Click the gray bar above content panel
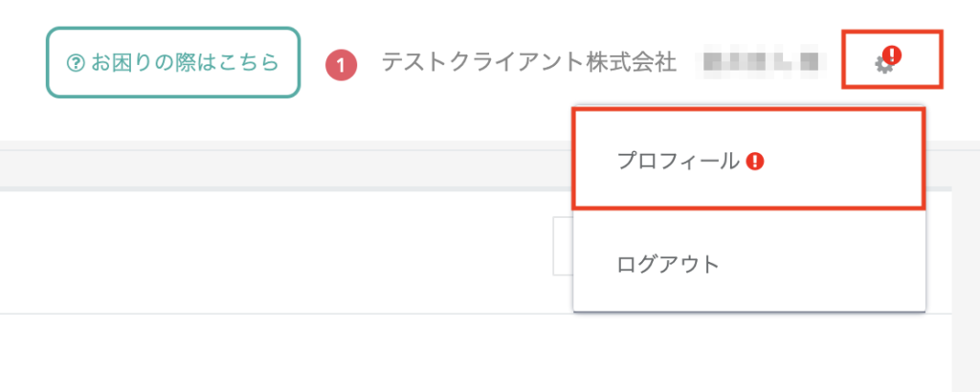This screenshot has width=980, height=392. [x=286, y=168]
